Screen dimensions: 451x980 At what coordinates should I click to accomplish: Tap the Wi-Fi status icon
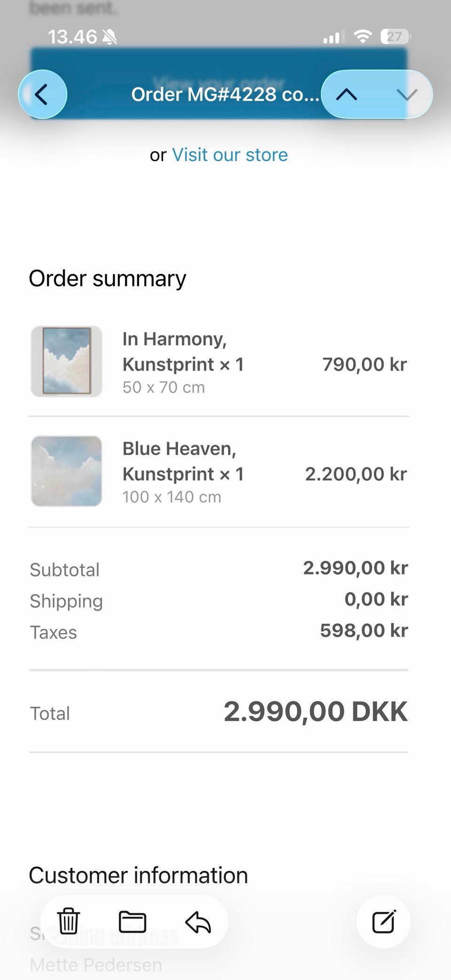pyautogui.click(x=362, y=37)
